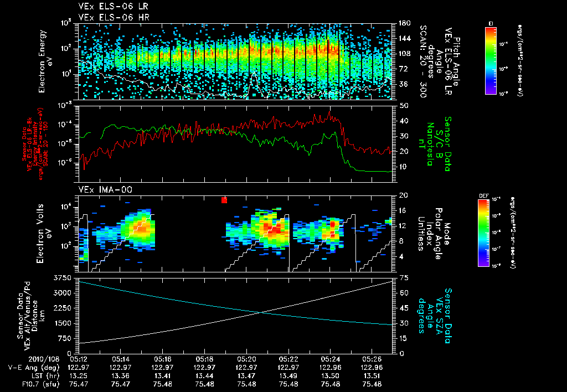The width and height of the screenshot is (567, 392).
Task: Click the 05:26 time tick label
Action: 372,359
